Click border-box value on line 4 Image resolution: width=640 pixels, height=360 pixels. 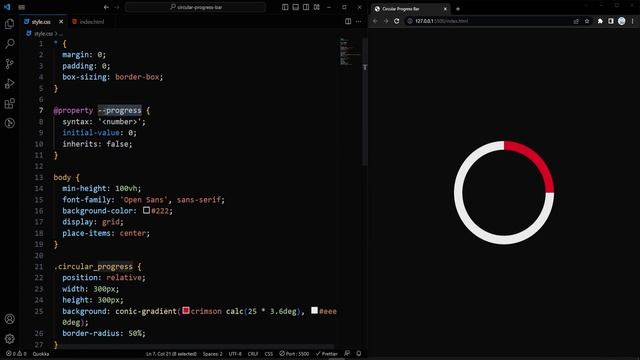click(137, 77)
